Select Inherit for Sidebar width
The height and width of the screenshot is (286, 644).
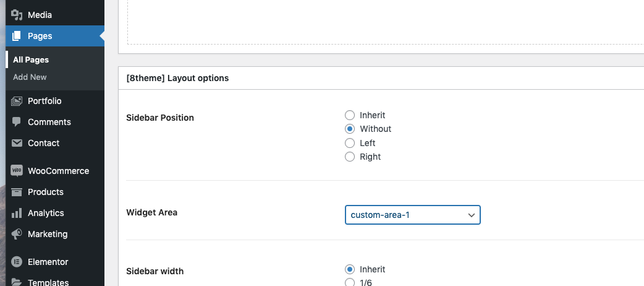click(350, 269)
